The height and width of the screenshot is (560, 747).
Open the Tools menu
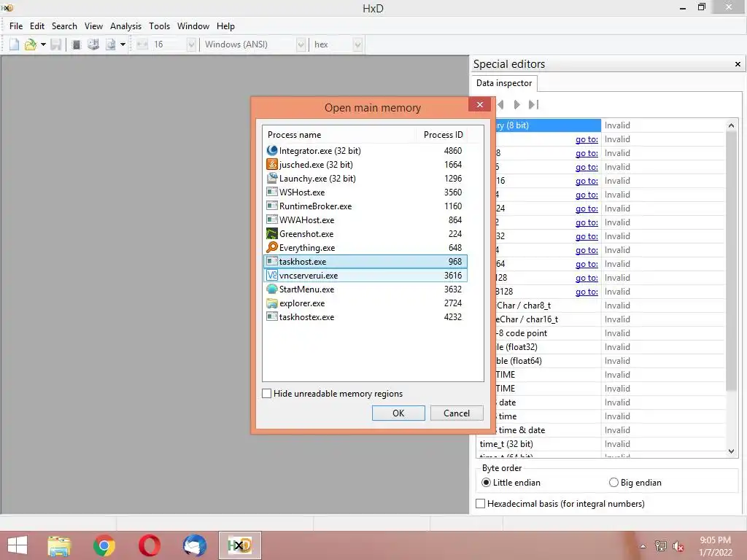(x=159, y=26)
